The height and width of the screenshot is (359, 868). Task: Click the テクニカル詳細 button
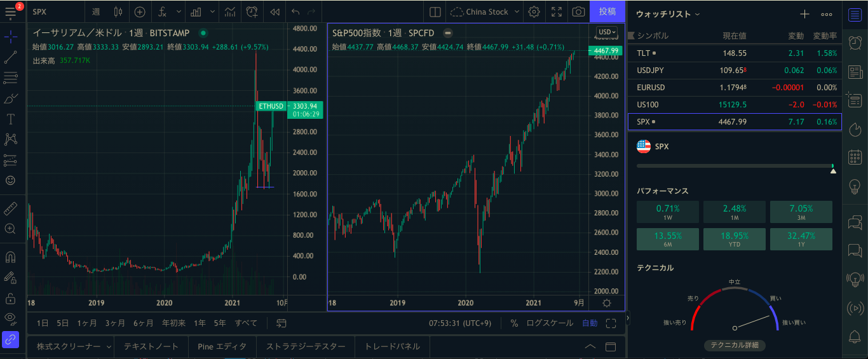[735, 345]
